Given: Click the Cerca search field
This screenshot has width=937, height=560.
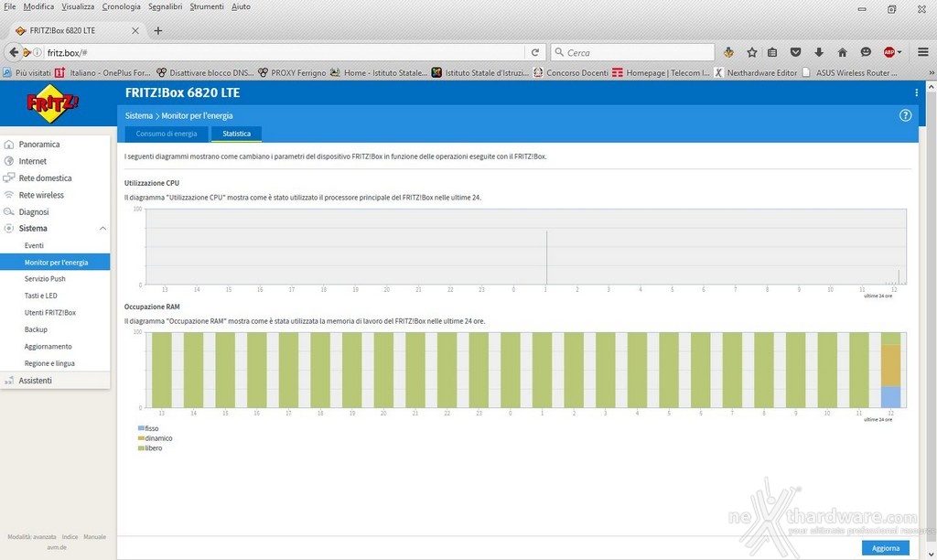Looking at the screenshot, I should pos(632,52).
